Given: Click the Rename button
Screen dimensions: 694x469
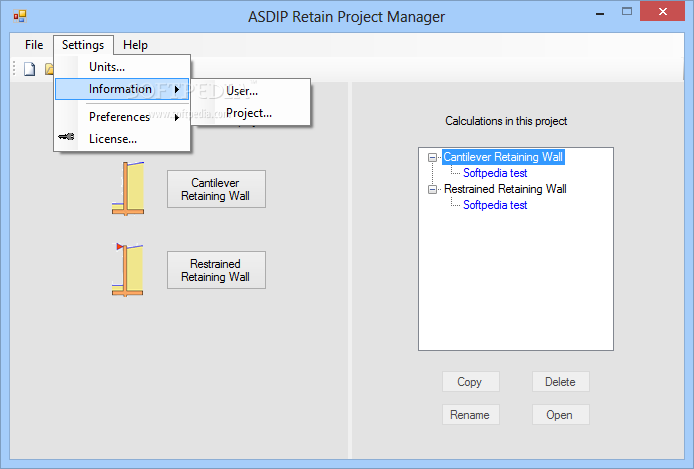Looking at the screenshot, I should (470, 415).
